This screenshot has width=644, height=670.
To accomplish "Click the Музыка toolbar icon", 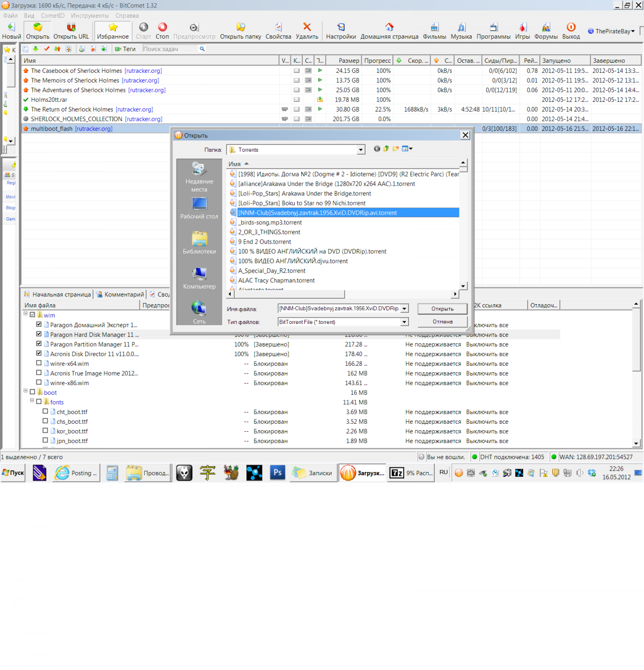I will (x=461, y=27).
